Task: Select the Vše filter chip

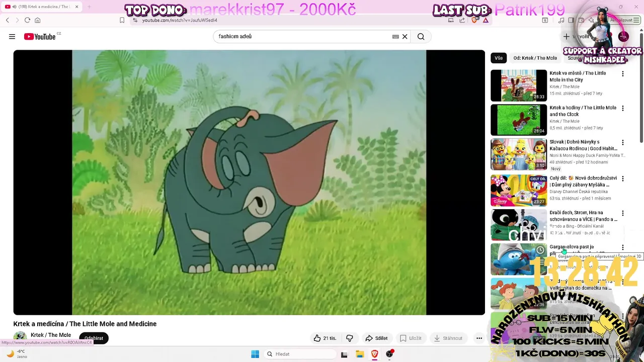Action: [499, 58]
